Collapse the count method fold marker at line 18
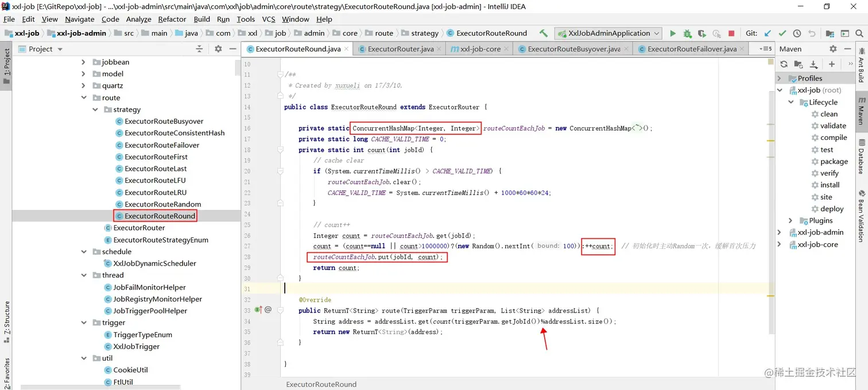This screenshot has width=868, height=390. tap(280, 150)
